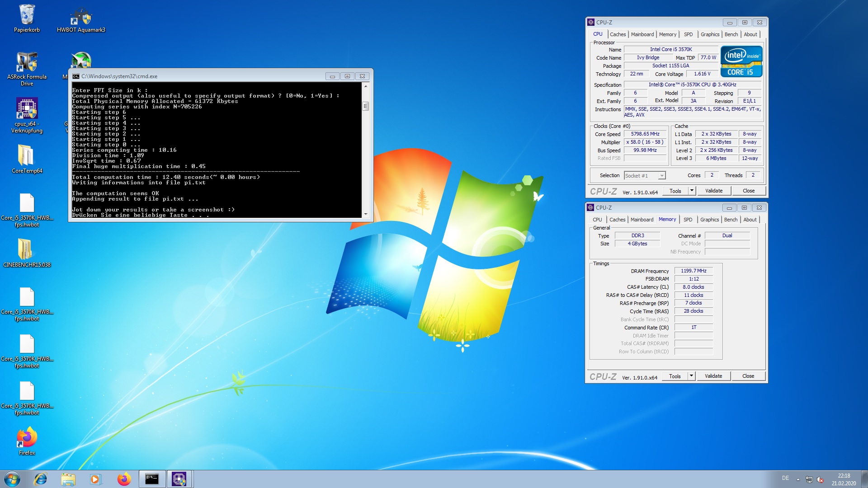
Task: Click cmd window scrollbar down arrow
Action: pyautogui.click(x=366, y=214)
